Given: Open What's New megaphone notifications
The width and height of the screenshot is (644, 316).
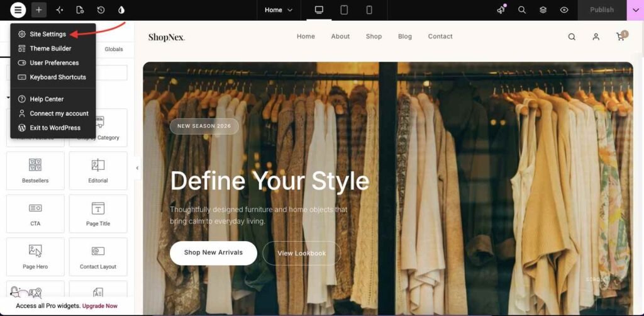Looking at the screenshot, I should (501, 10).
